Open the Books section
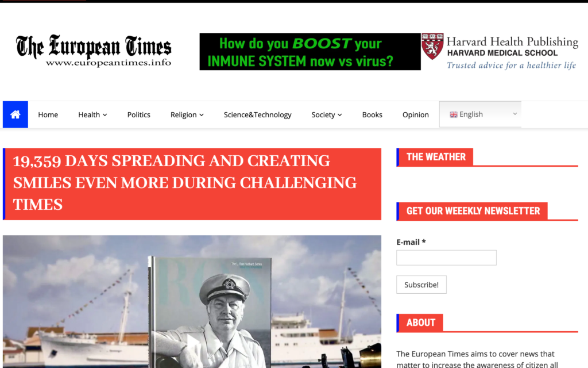The image size is (588, 368). (x=372, y=114)
